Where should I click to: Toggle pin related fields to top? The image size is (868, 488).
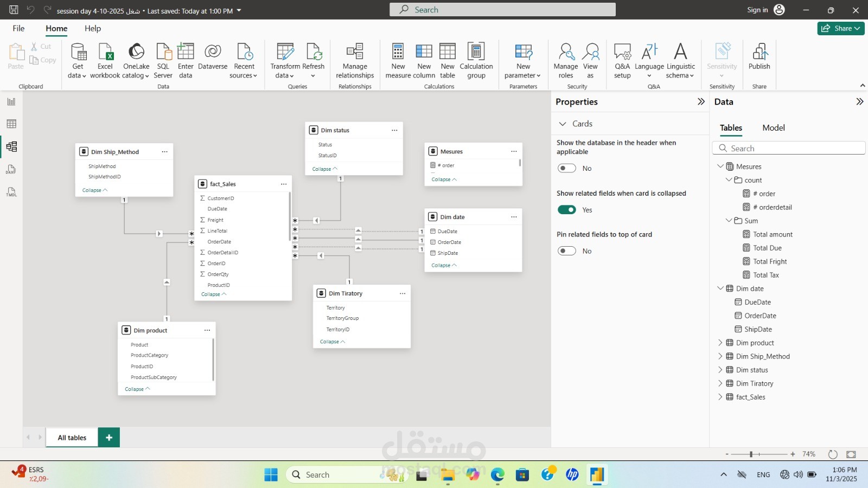coord(567,251)
